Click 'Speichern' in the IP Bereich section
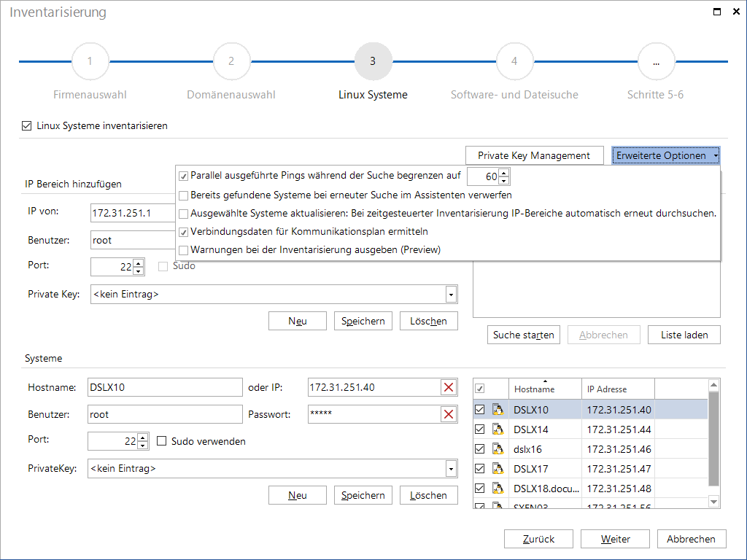 (x=363, y=321)
